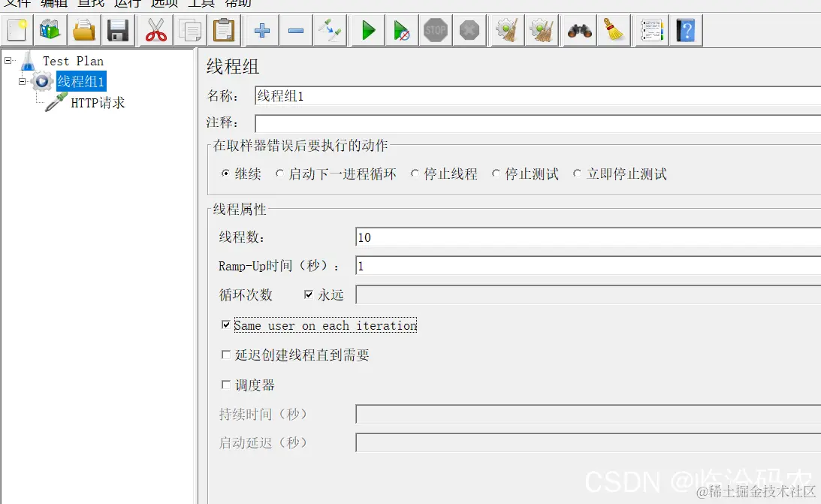Click the Shutdown test icon
The height and width of the screenshot is (504, 821).
coord(469,30)
